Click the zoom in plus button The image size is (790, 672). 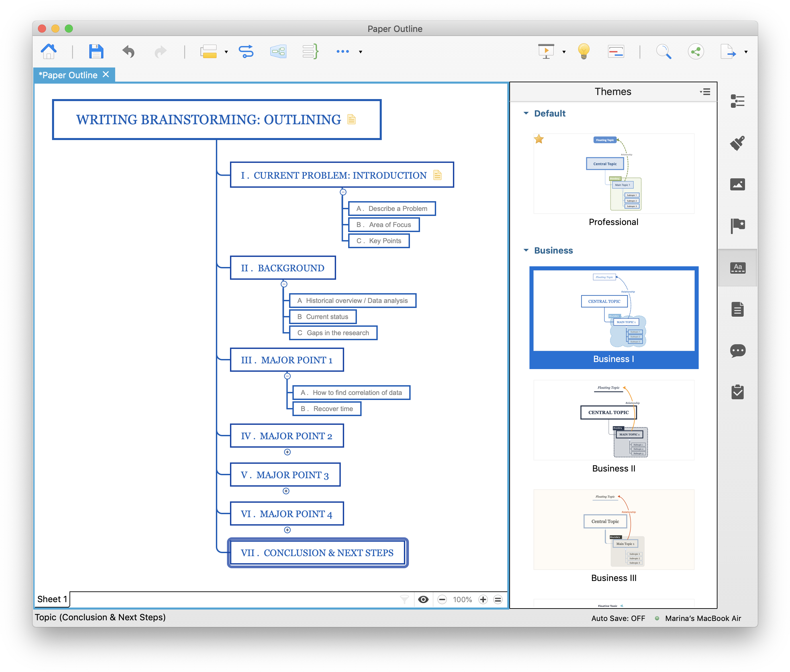click(483, 599)
